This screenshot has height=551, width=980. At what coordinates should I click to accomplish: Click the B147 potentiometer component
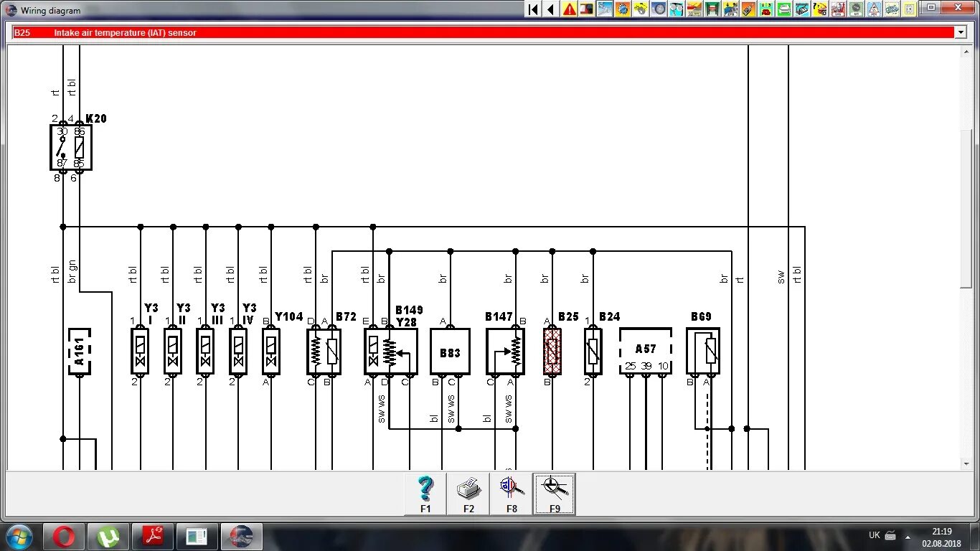click(506, 352)
